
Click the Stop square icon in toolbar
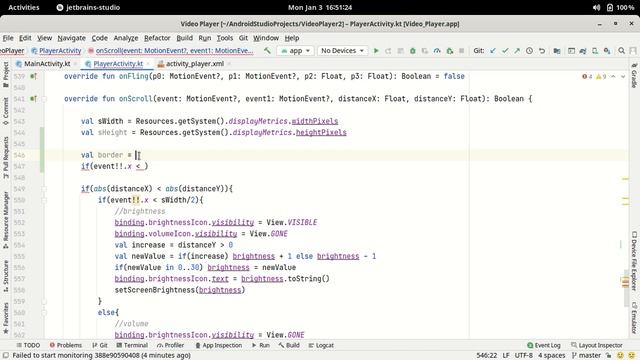pyautogui.click(x=462, y=51)
